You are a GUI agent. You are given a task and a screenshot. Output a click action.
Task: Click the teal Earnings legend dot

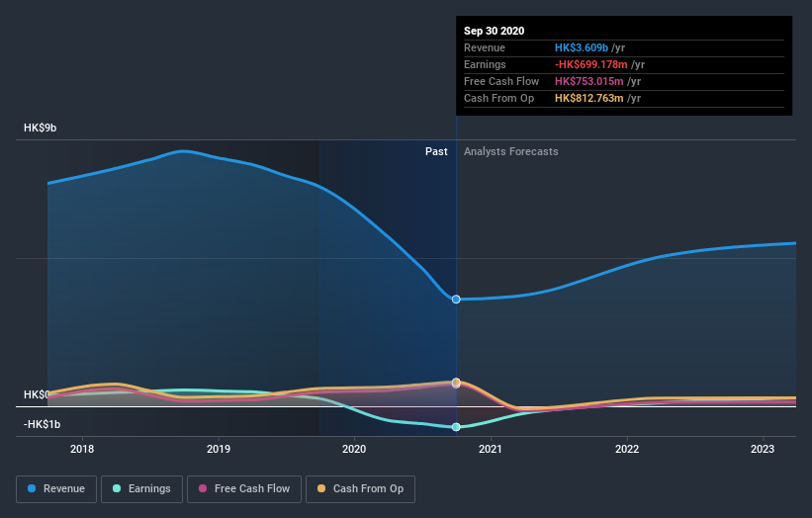click(117, 488)
